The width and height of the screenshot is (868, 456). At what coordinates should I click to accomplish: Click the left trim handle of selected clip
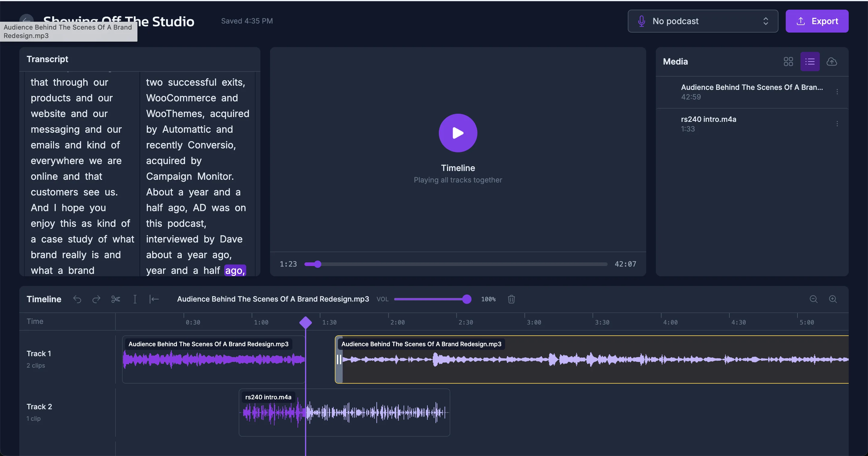(x=339, y=359)
